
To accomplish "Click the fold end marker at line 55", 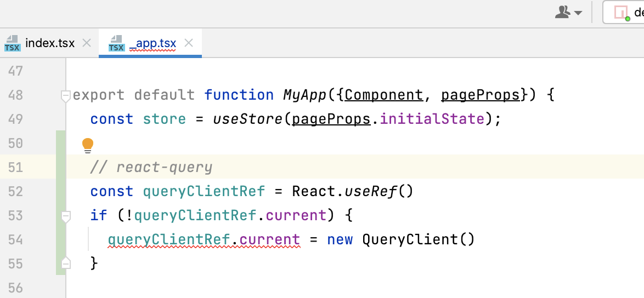I will tap(66, 263).
